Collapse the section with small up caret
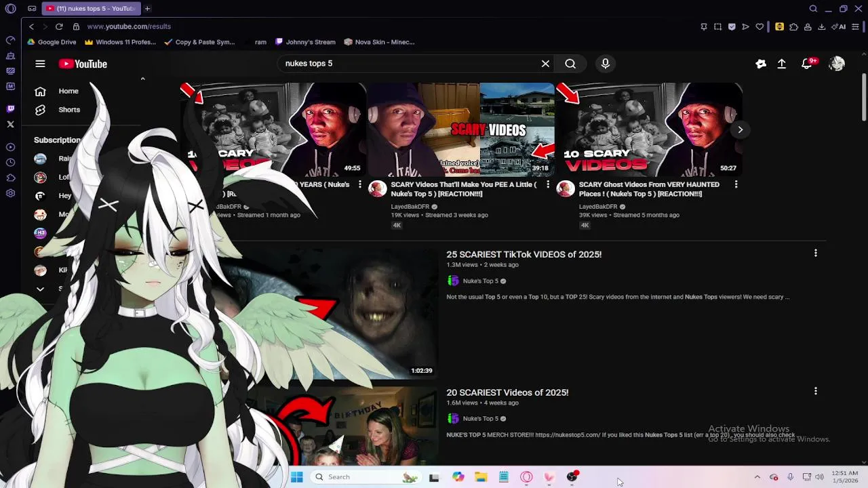 [x=142, y=79]
